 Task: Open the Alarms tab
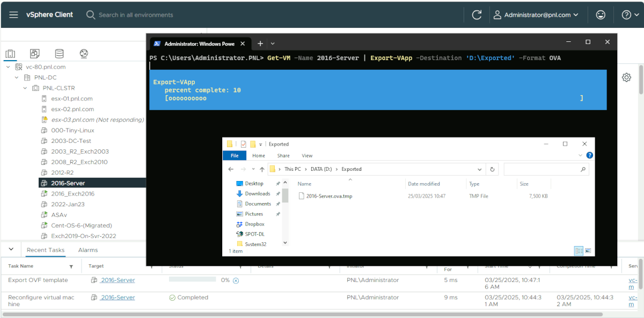pos(88,250)
